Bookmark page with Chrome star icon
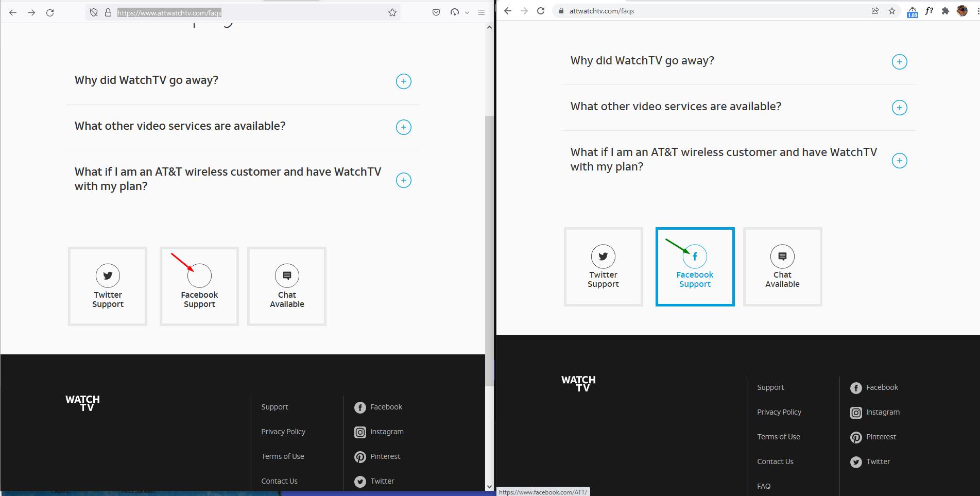980x496 pixels. click(x=892, y=11)
